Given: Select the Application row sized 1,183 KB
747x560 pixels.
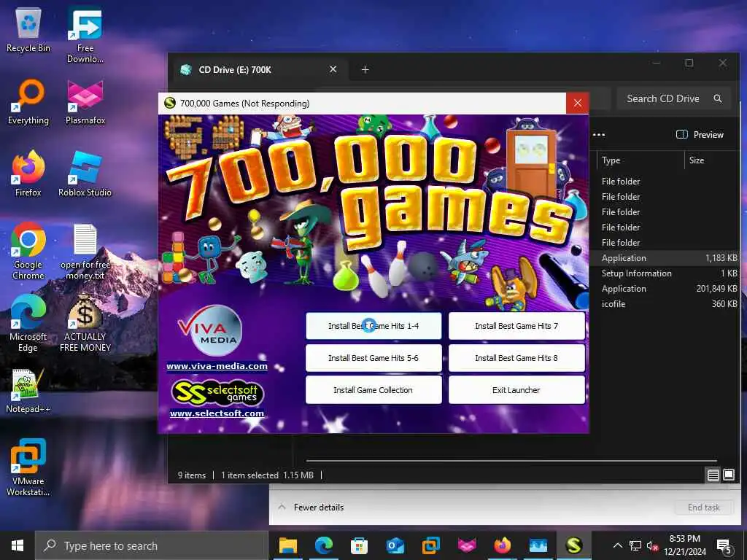Looking at the screenshot, I should [667, 258].
